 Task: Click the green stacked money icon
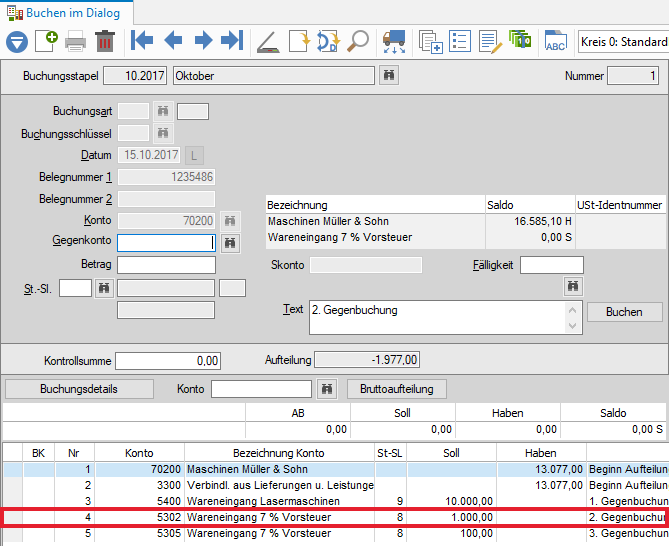pyautogui.click(x=520, y=40)
